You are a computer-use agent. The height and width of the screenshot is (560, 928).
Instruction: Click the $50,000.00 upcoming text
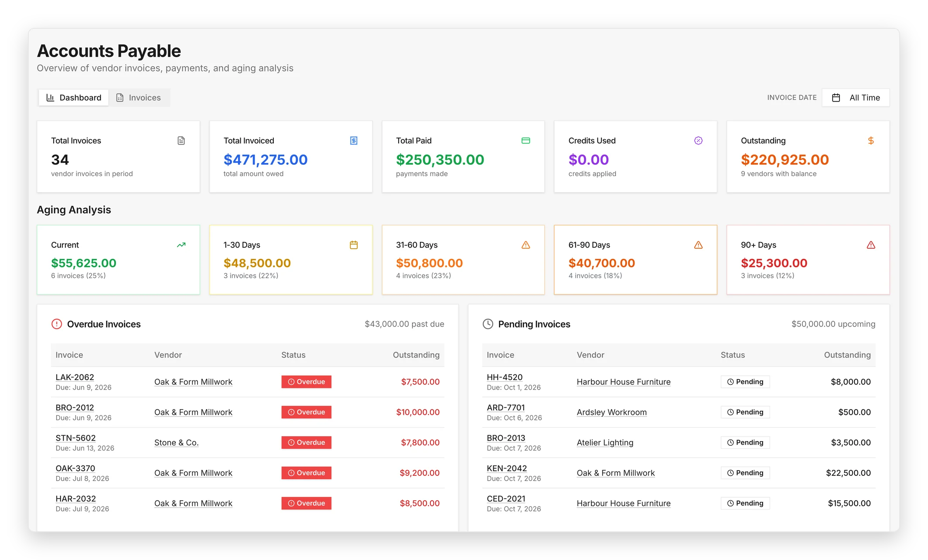[x=833, y=324]
